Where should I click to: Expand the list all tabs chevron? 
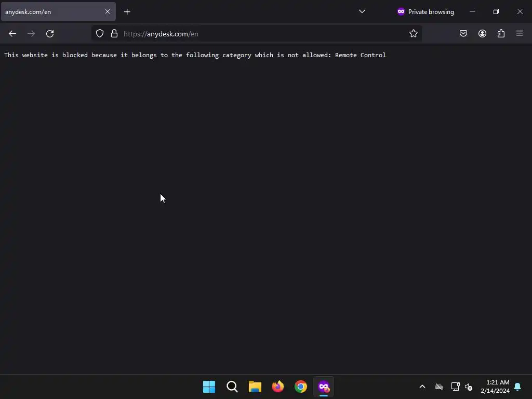point(362,11)
